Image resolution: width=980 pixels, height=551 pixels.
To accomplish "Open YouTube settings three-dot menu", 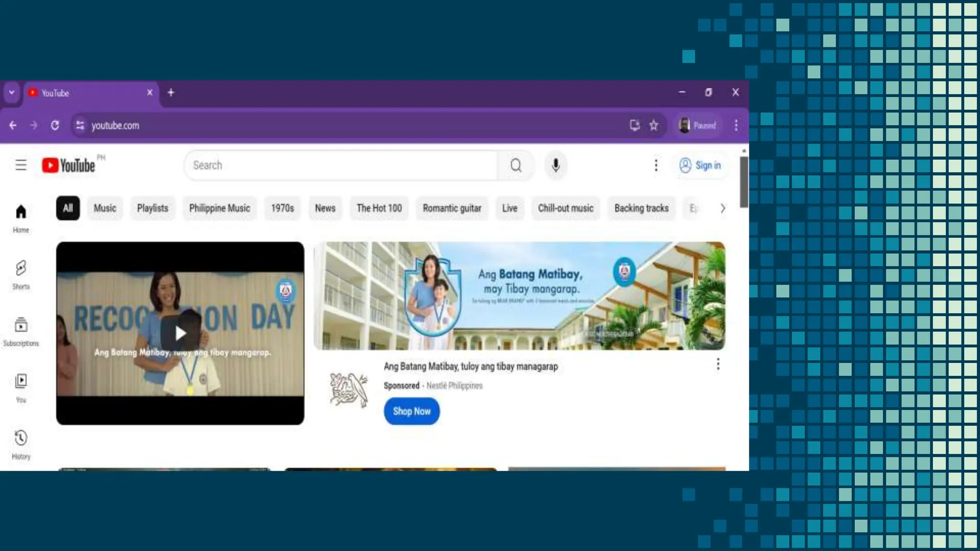I will [x=656, y=165].
